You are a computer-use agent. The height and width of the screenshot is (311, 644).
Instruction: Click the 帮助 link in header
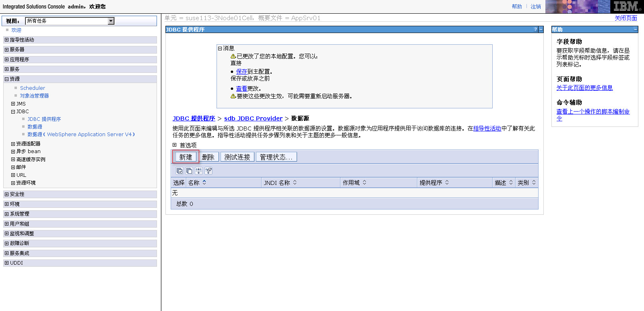(x=517, y=6)
